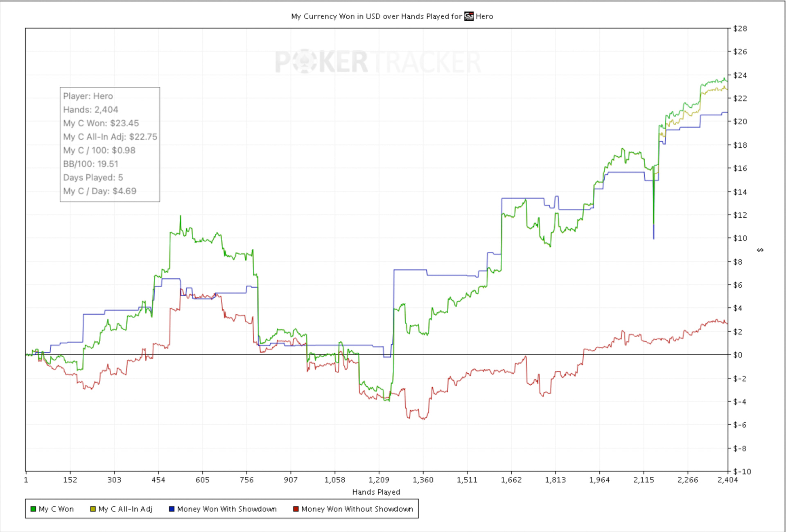Click the $-2 y-axis label
This screenshot has width=786, height=532.
[740, 379]
